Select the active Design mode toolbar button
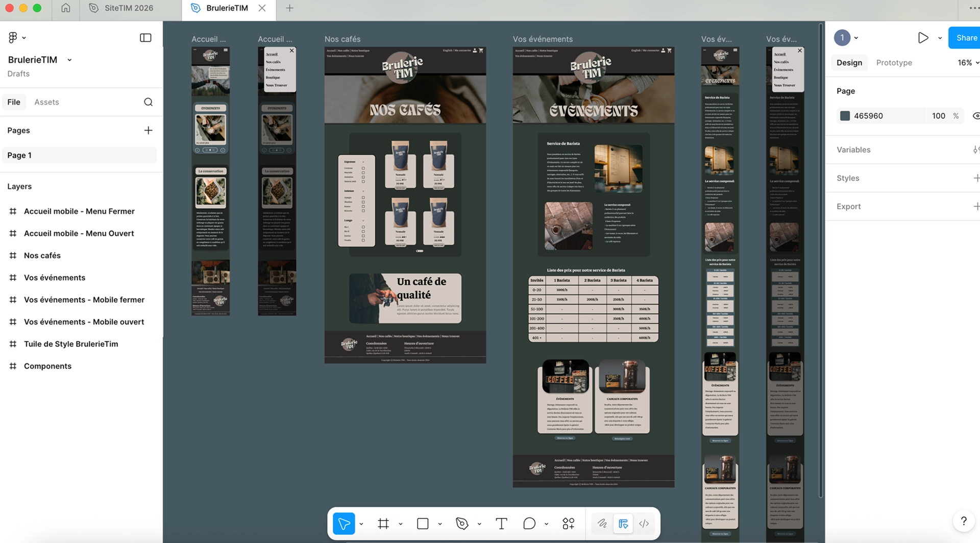The image size is (980, 543). click(x=623, y=524)
